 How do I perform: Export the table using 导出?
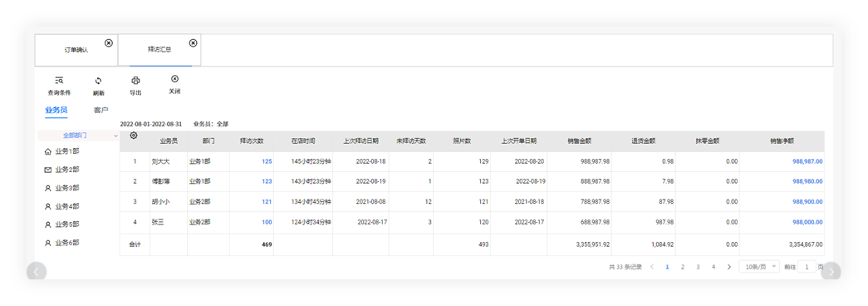coord(135,86)
